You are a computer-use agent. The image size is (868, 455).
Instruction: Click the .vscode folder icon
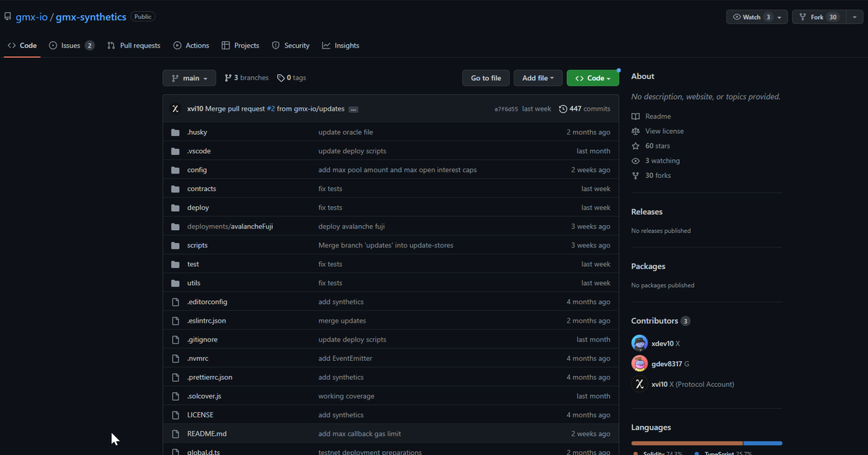175,151
